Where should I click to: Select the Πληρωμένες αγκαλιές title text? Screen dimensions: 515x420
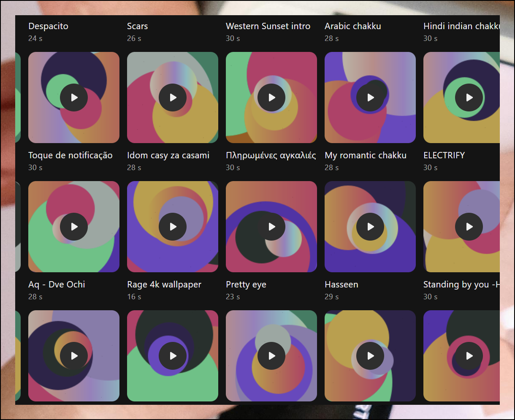point(271,155)
